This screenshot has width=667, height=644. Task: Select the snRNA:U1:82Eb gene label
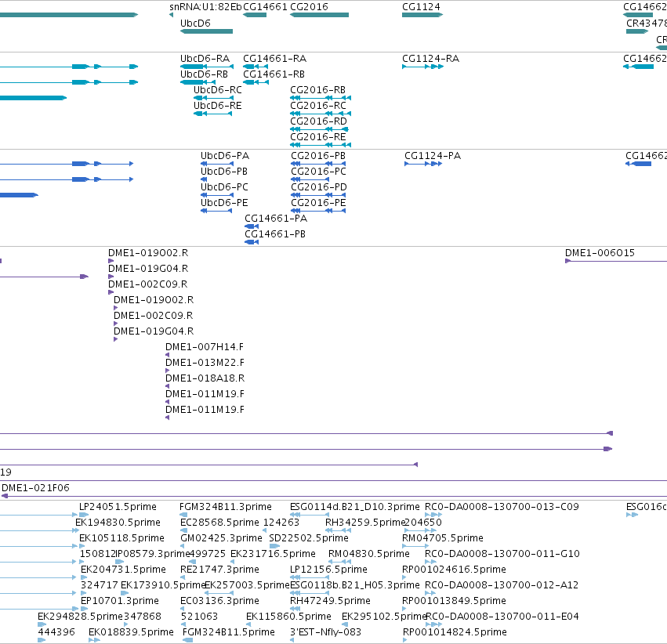(205, 7)
